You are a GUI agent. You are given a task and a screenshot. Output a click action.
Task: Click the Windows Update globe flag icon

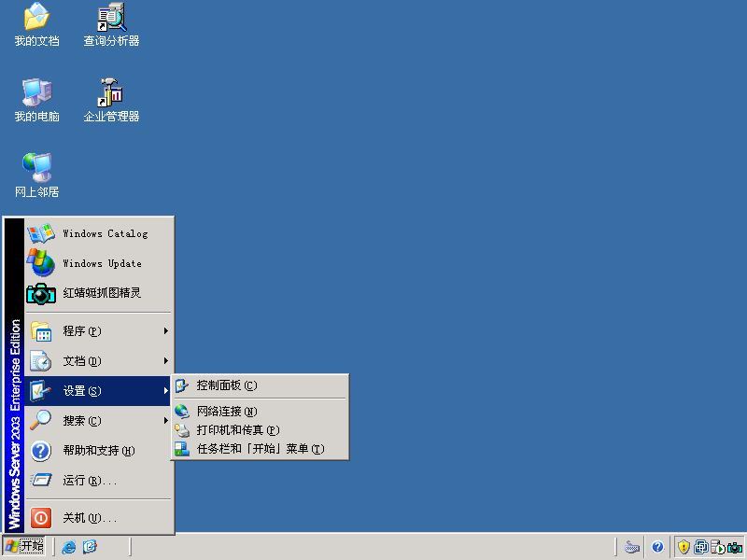point(41,262)
